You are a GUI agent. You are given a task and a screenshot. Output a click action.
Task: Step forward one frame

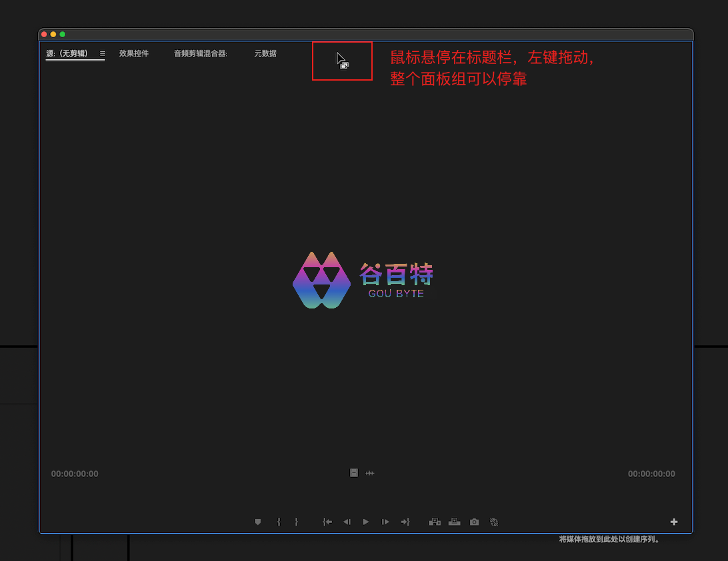pyautogui.click(x=385, y=522)
